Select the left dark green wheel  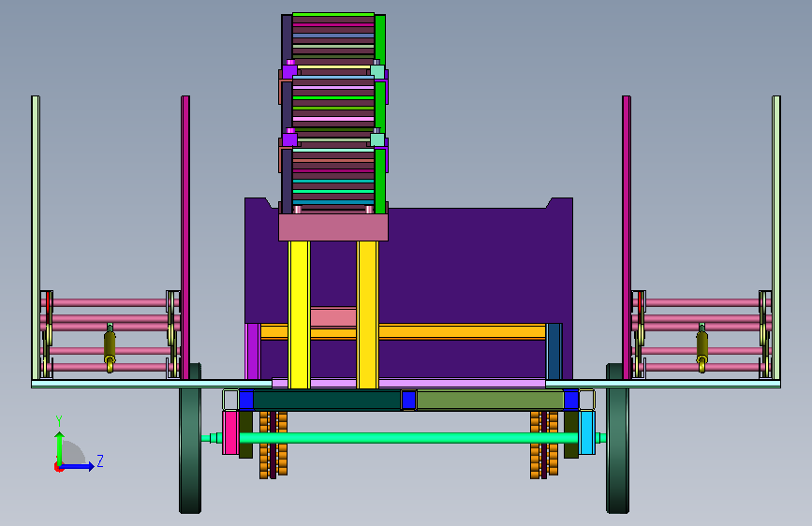pyautogui.click(x=190, y=439)
